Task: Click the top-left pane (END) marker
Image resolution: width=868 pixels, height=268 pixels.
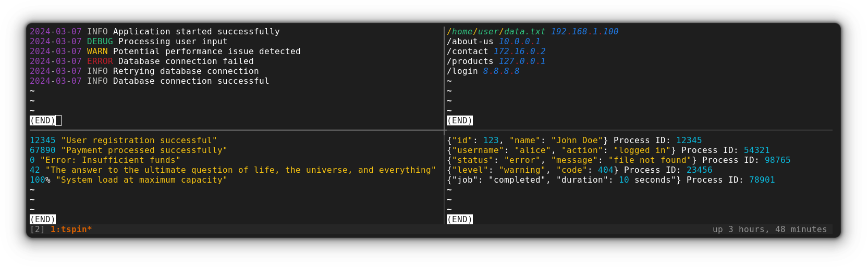Action: pos(42,121)
